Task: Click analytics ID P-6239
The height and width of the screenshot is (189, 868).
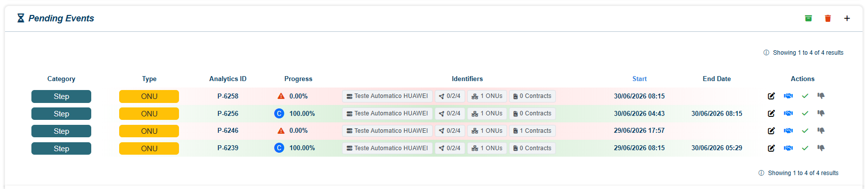Action: tap(228, 148)
